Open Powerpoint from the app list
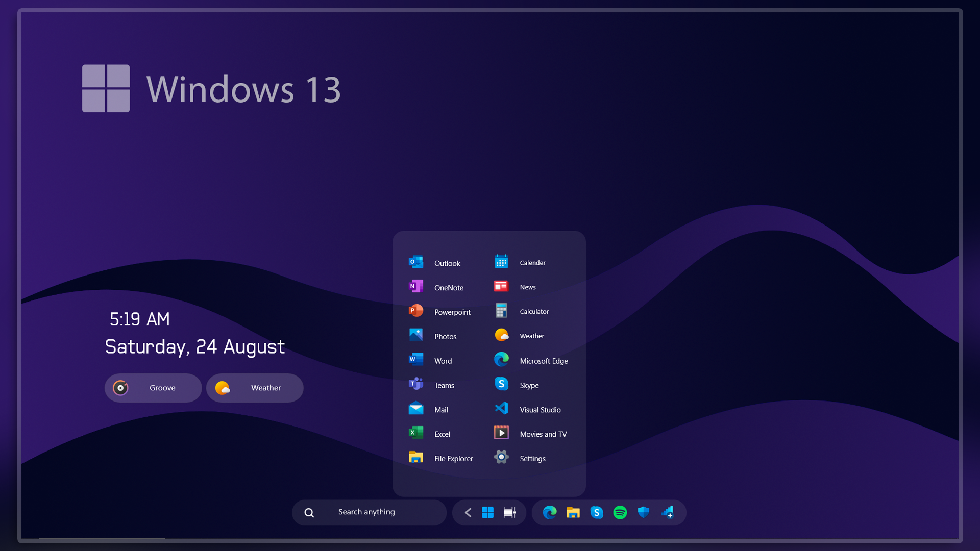This screenshot has width=980, height=551. tap(439, 311)
